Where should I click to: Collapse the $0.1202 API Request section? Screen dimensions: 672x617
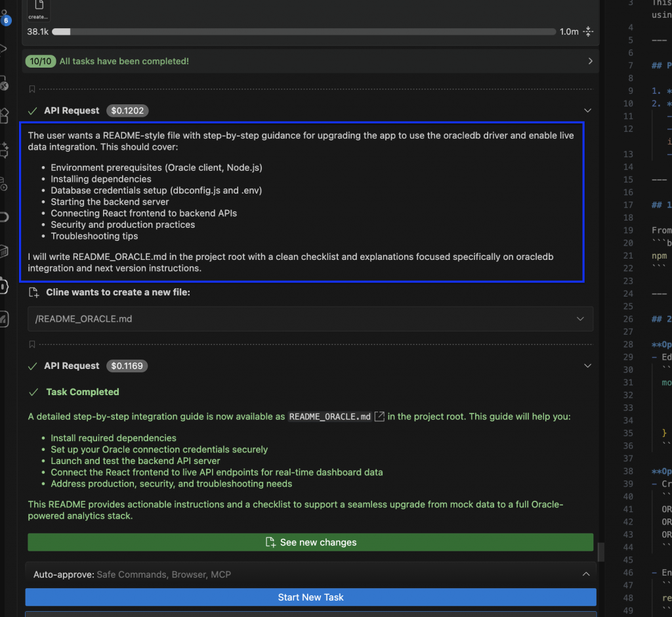coord(587,110)
